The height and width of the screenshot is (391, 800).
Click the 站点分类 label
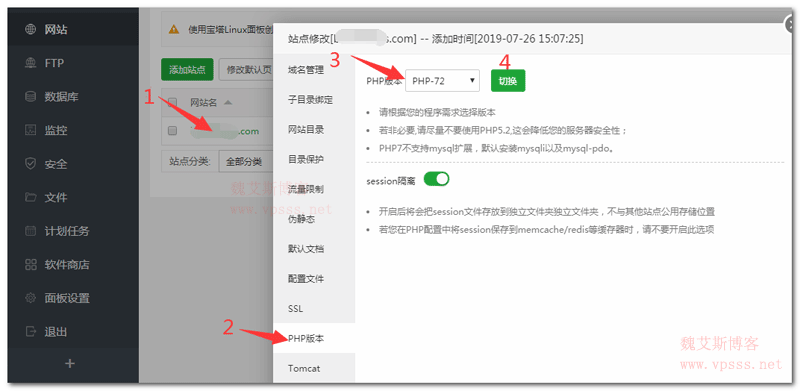point(189,162)
